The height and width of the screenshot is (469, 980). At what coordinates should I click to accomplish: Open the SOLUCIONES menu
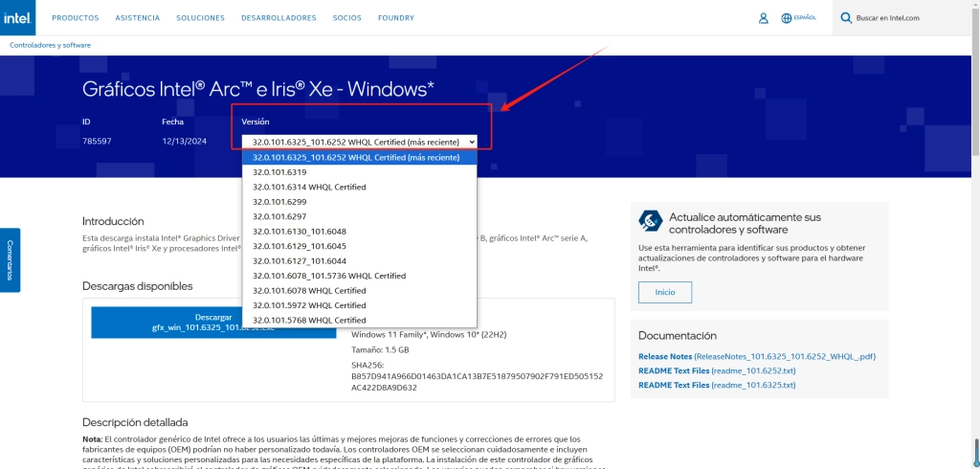coord(201,18)
